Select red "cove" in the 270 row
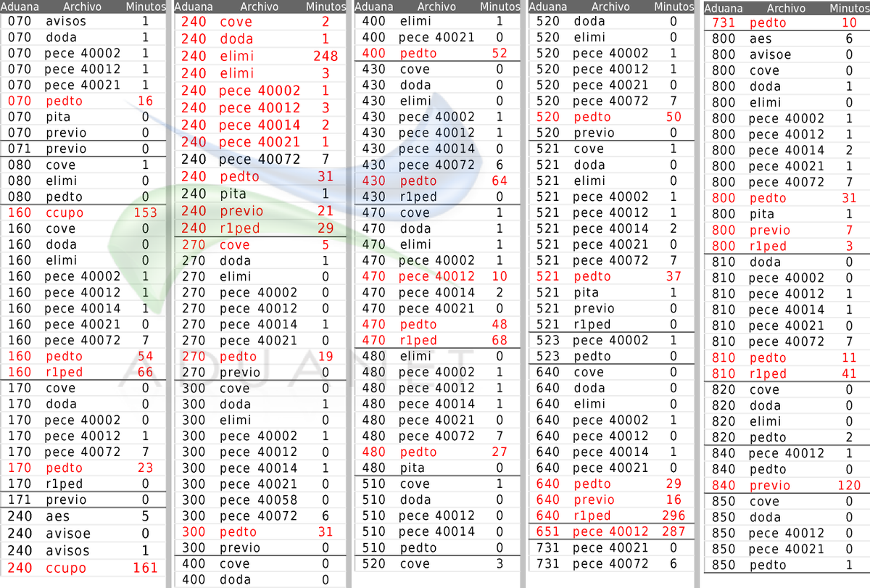 [x=235, y=244]
